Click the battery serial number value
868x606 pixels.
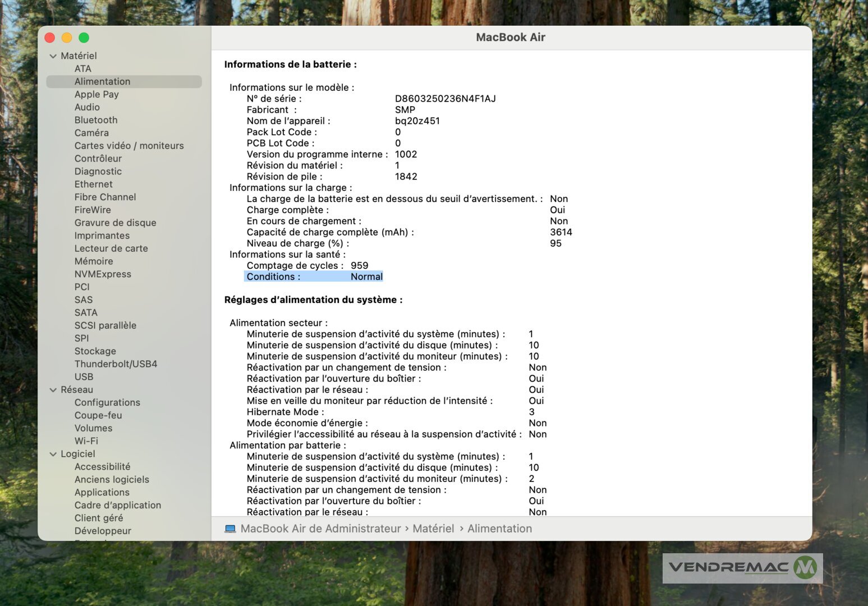[445, 99]
